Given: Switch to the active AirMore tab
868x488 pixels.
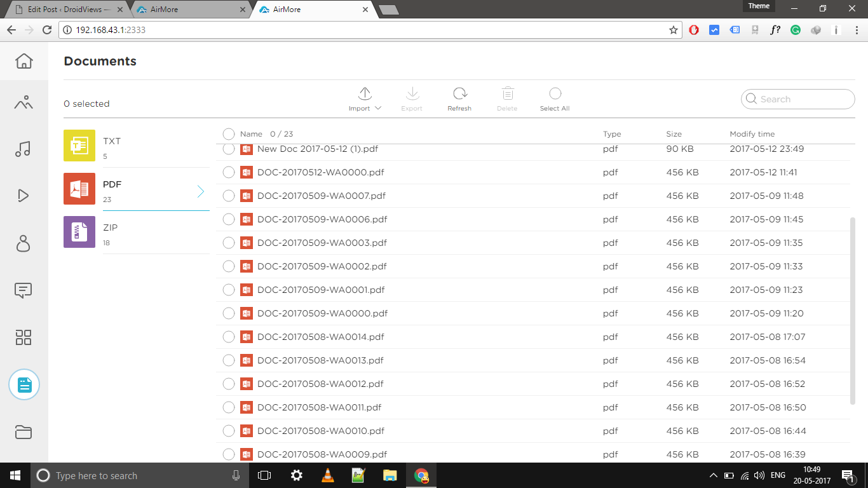Looking at the screenshot, I should pyautogui.click(x=315, y=10).
